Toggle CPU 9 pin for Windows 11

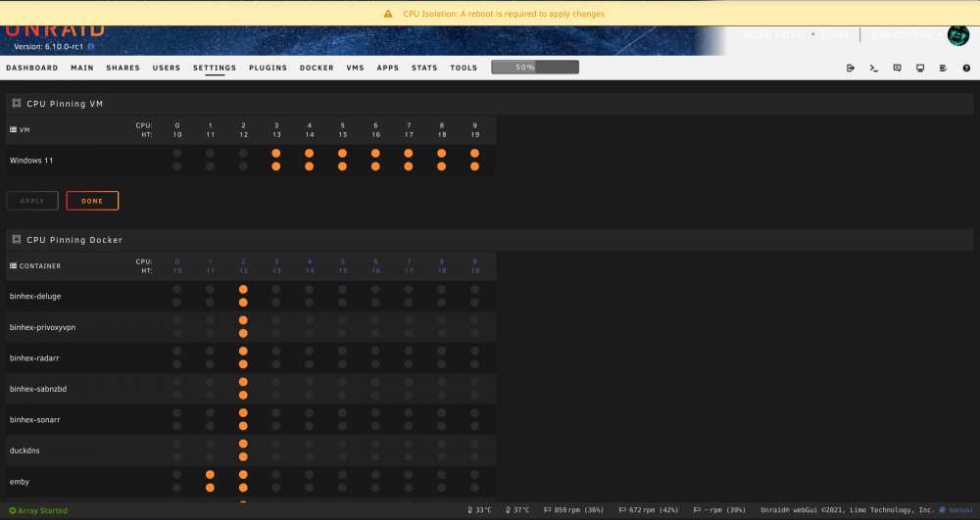475,153
